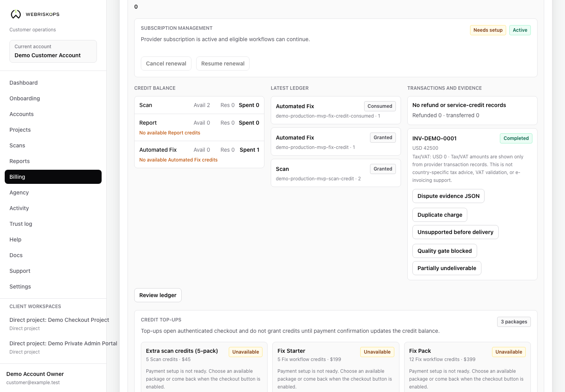Open Docs from the sidebar
This screenshot has width=565, height=392.
pos(53,255)
